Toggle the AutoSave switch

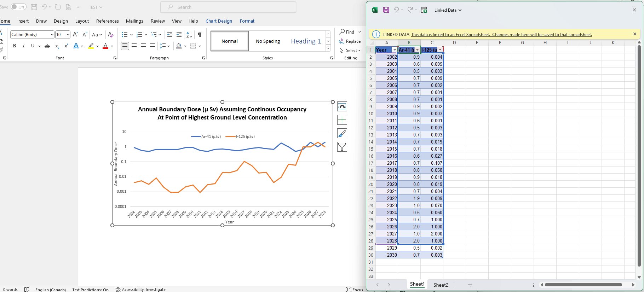click(x=18, y=7)
